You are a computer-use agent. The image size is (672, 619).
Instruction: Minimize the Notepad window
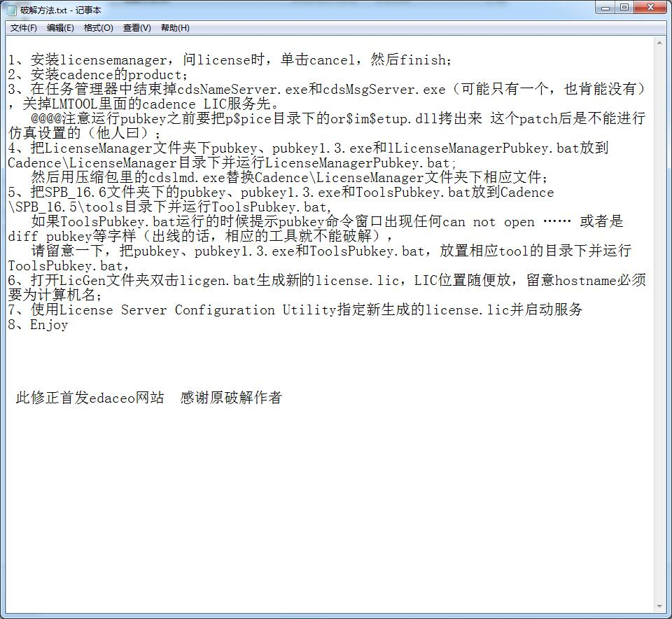605,8
